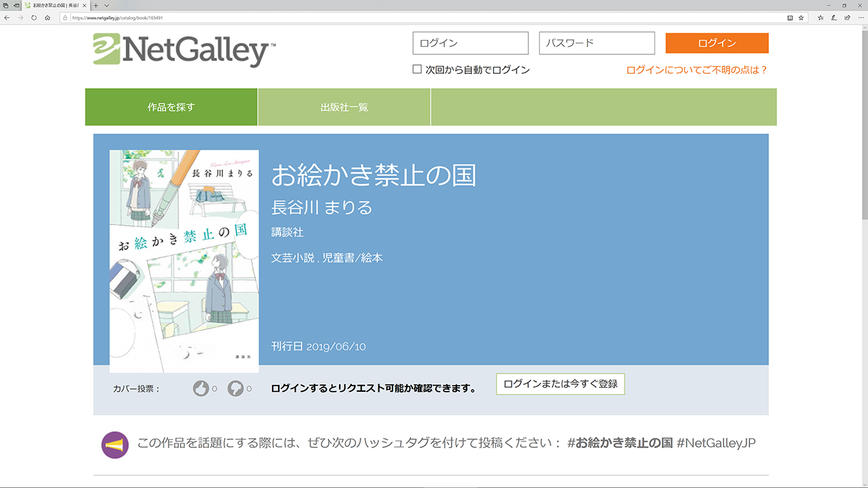Click the 児童書/絵本 category text
The width and height of the screenshot is (868, 488).
pos(353,258)
